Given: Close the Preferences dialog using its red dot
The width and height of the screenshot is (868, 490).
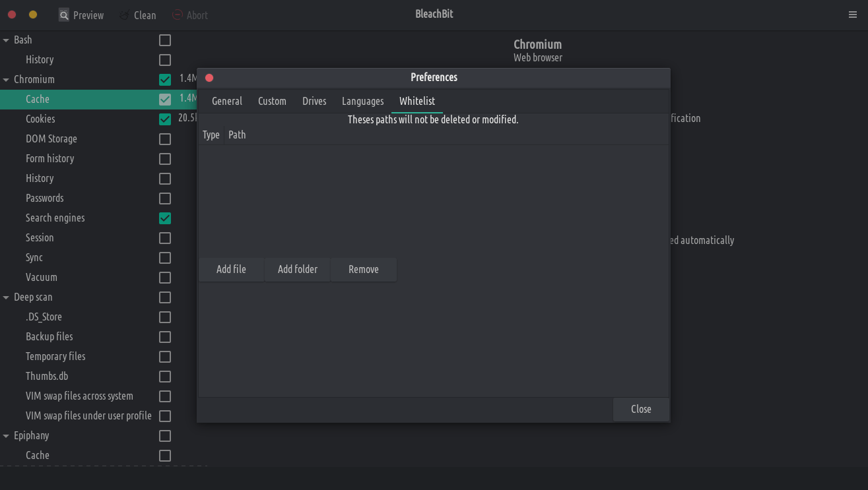Looking at the screenshot, I should click(209, 78).
